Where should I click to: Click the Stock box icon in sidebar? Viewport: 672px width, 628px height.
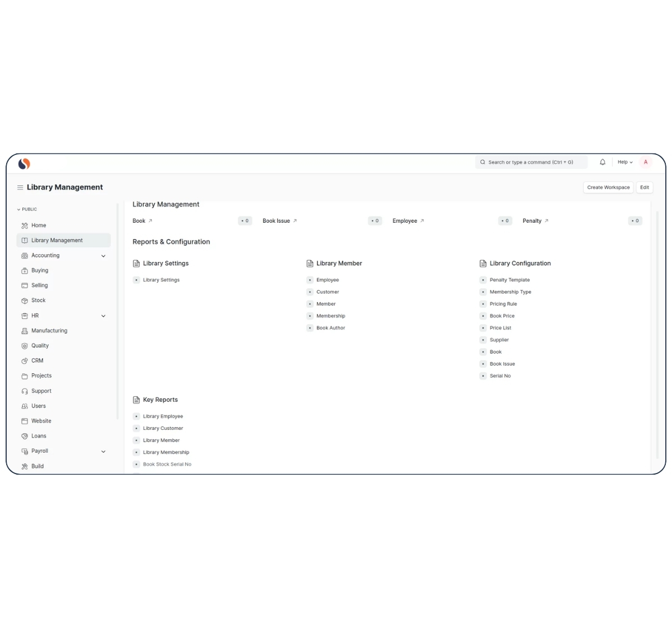point(25,301)
